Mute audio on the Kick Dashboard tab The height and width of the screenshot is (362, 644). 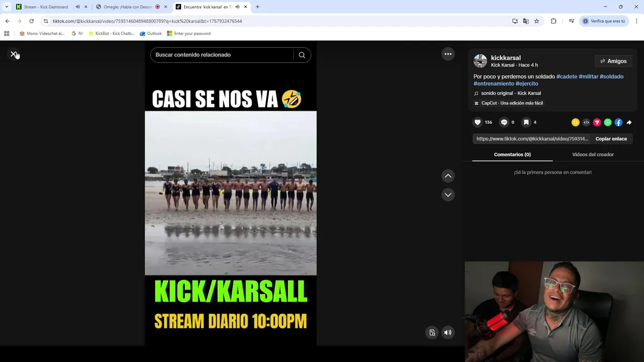click(77, 7)
